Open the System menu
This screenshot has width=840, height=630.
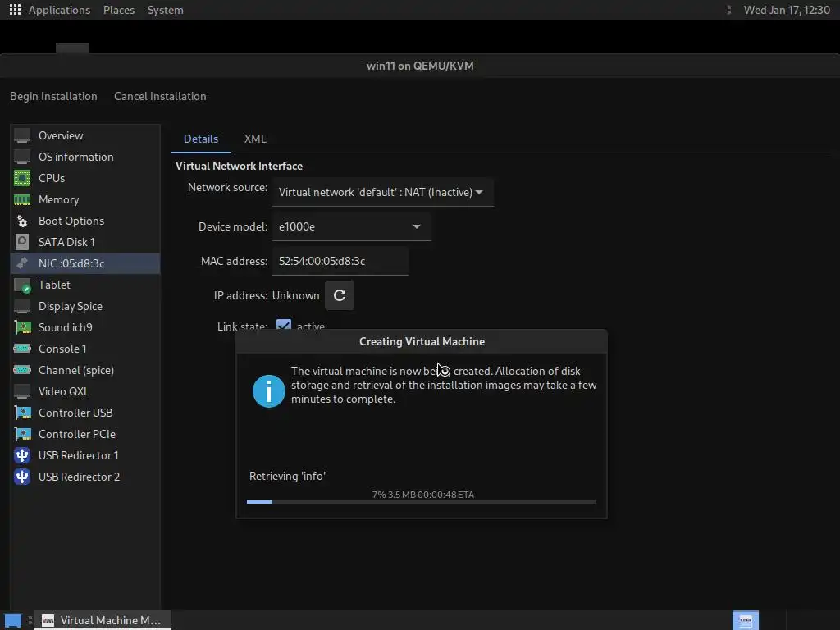166,10
